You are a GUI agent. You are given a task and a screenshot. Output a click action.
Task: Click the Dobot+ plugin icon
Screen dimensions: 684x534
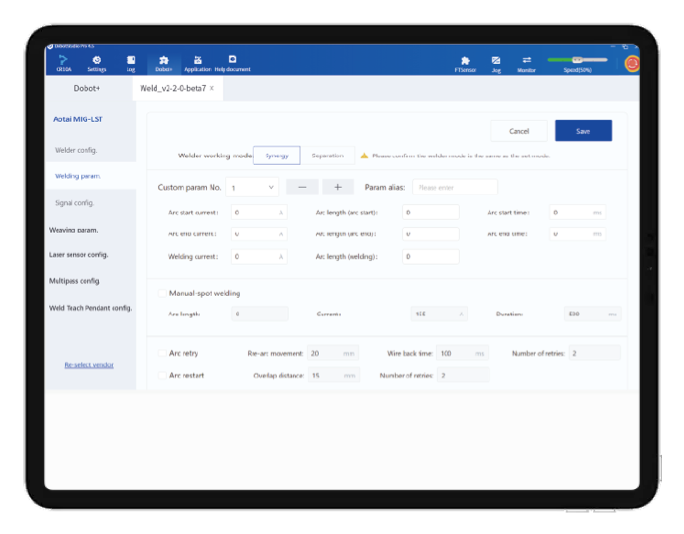164,62
